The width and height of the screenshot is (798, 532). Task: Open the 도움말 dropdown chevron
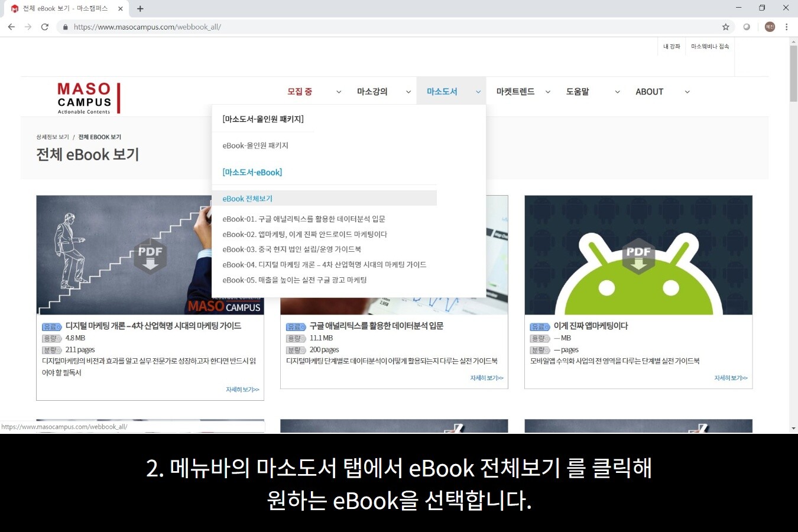point(617,92)
